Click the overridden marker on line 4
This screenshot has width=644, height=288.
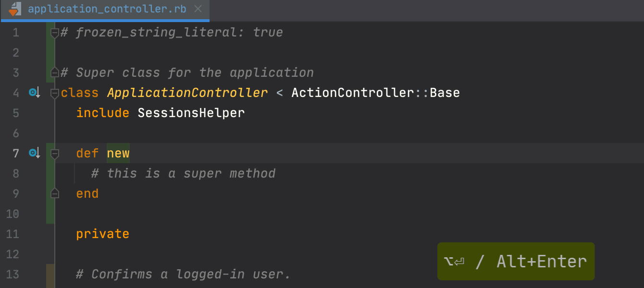[x=34, y=93]
